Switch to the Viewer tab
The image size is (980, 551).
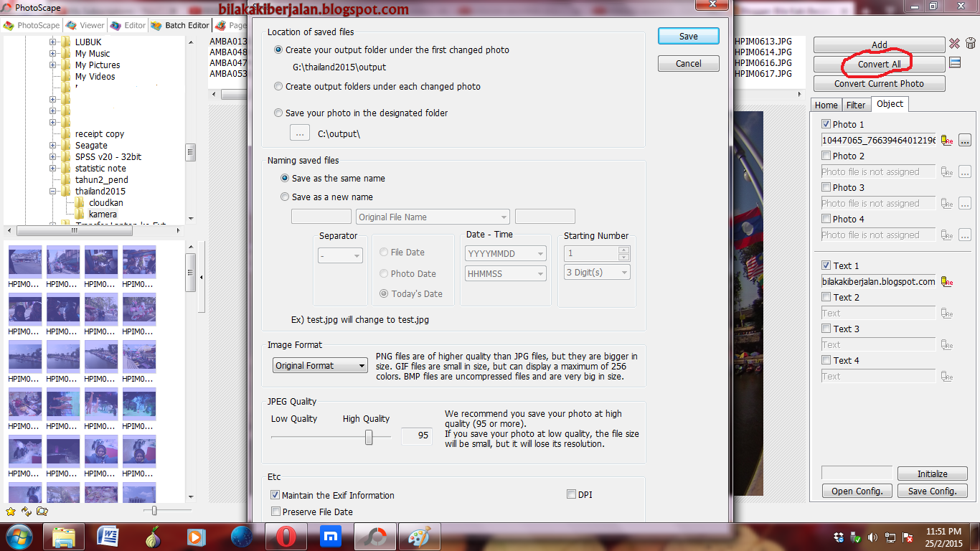(x=85, y=25)
